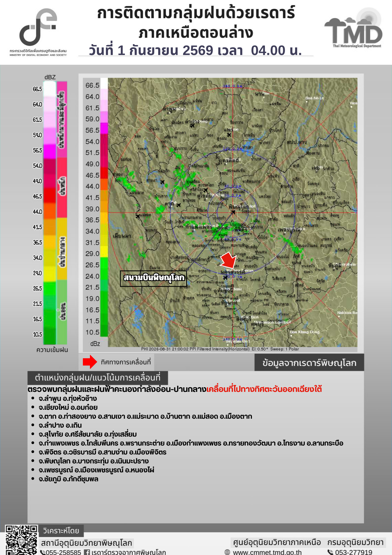
Task: Click the ความเข้มฝน legend caption
Action: [x=52, y=350]
